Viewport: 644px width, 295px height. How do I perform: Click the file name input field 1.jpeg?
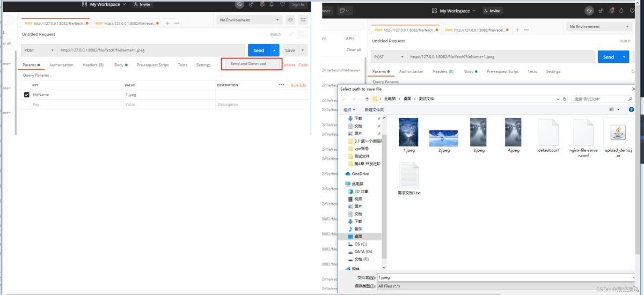click(x=506, y=277)
